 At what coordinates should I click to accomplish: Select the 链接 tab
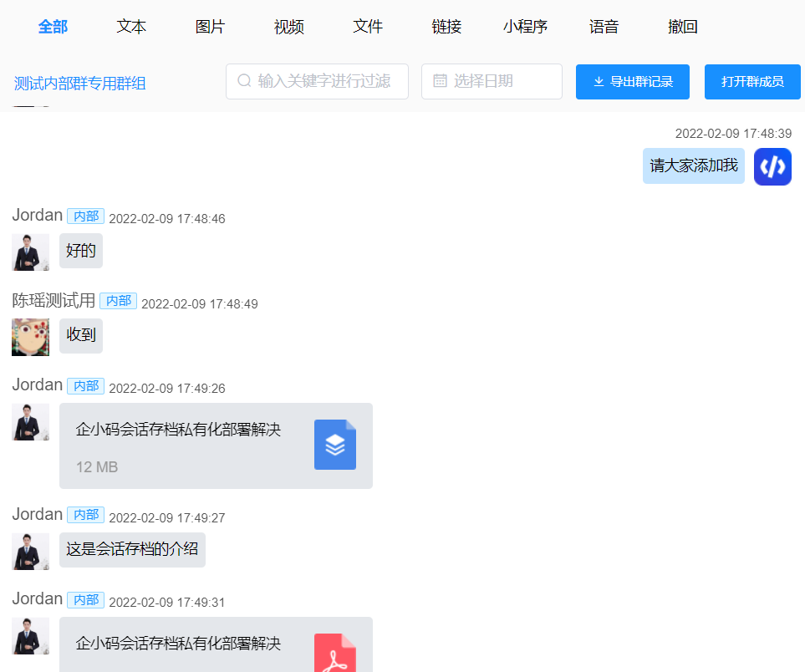(446, 26)
